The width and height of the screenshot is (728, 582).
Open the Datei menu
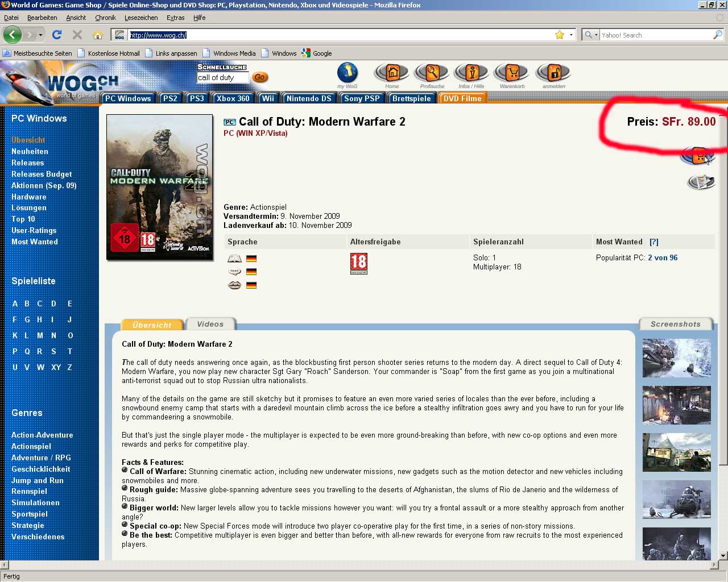click(x=11, y=18)
